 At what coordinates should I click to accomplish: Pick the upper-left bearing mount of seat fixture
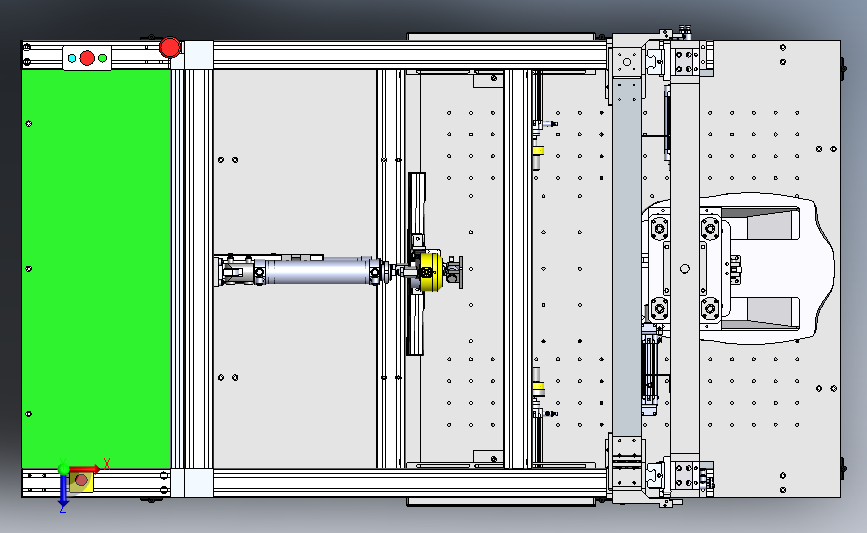[659, 228]
